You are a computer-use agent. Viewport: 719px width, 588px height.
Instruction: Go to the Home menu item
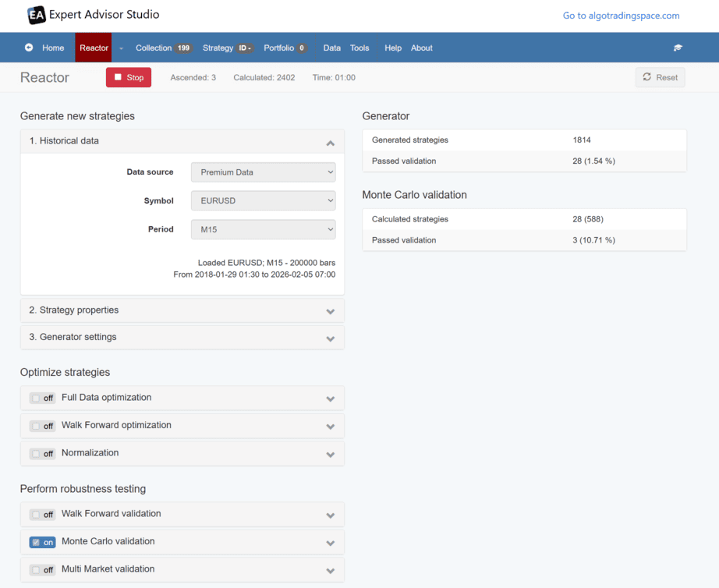pos(53,48)
